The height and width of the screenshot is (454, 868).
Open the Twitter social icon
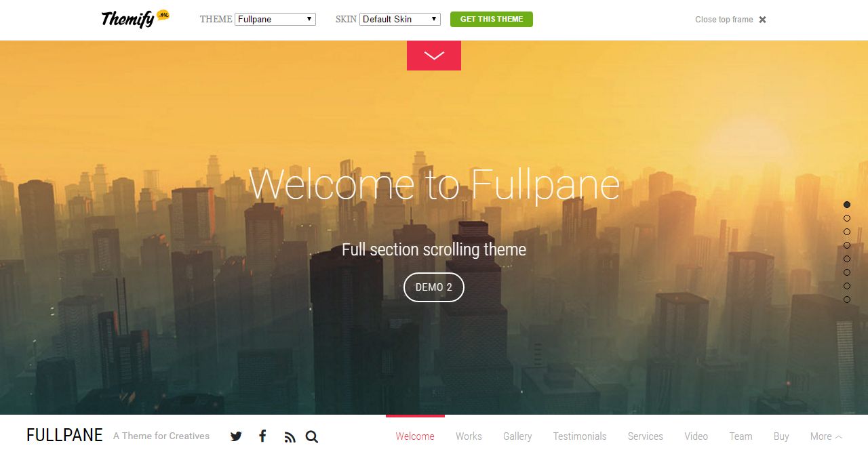pos(236,436)
